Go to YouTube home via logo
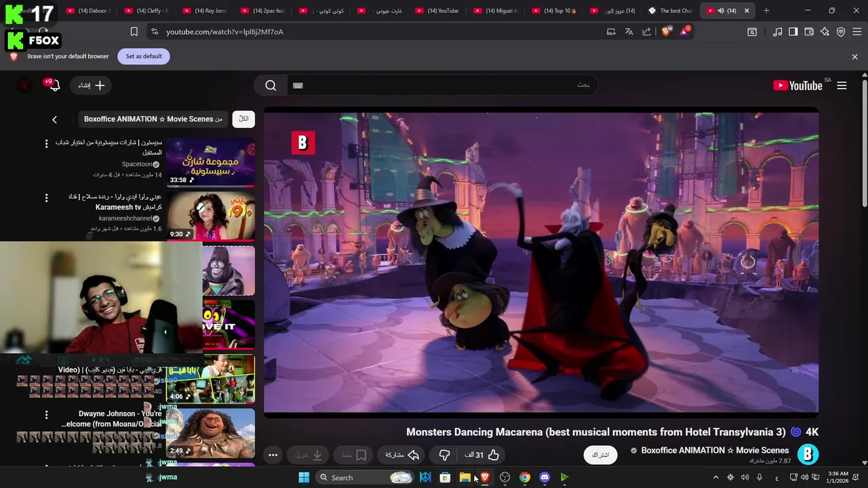This screenshot has height=488, width=868. tap(797, 85)
